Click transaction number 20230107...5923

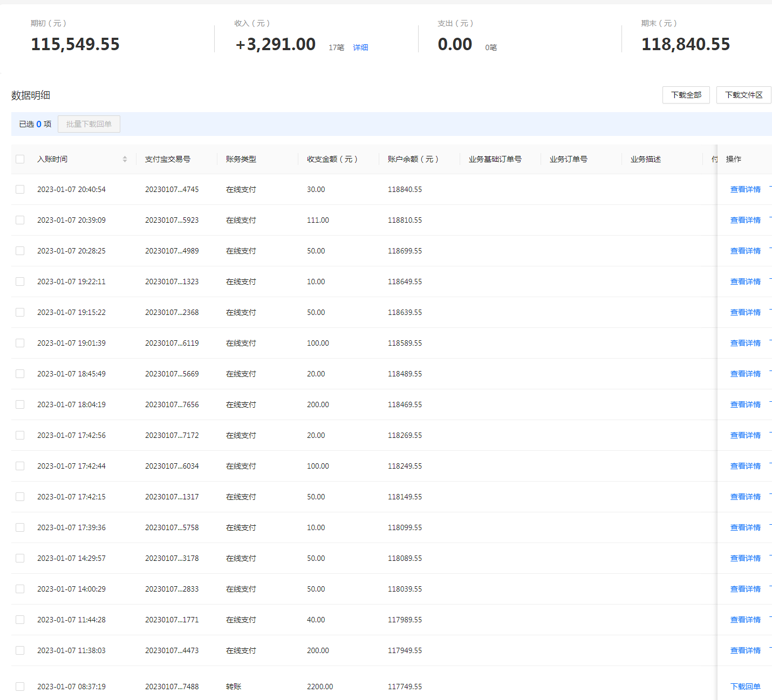172,220
